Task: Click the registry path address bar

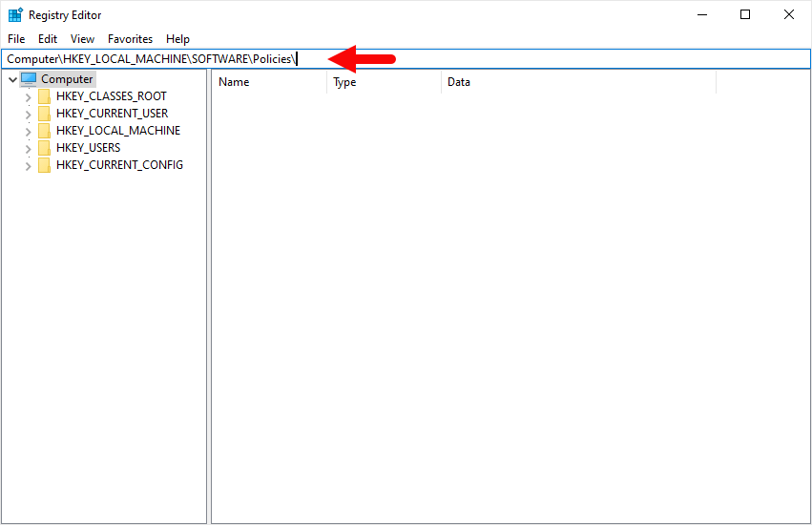Action: (x=406, y=58)
